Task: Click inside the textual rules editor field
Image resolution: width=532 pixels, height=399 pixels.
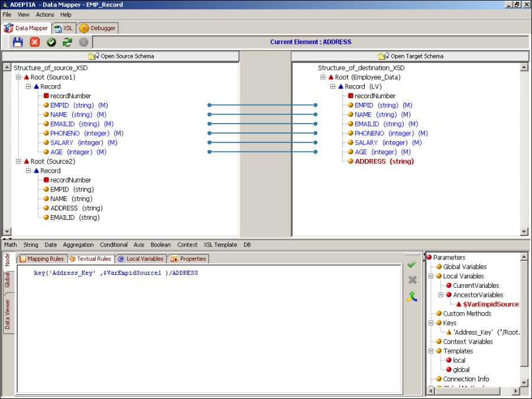Action: [207, 331]
